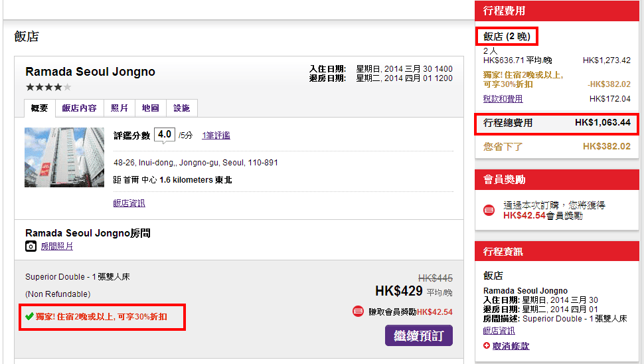Click red rewards icon in 會員獎勵 panel

click(x=489, y=211)
